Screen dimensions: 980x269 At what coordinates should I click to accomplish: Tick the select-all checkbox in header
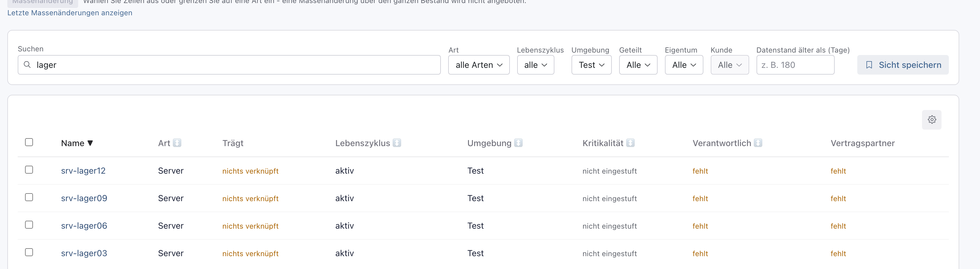[x=29, y=142]
